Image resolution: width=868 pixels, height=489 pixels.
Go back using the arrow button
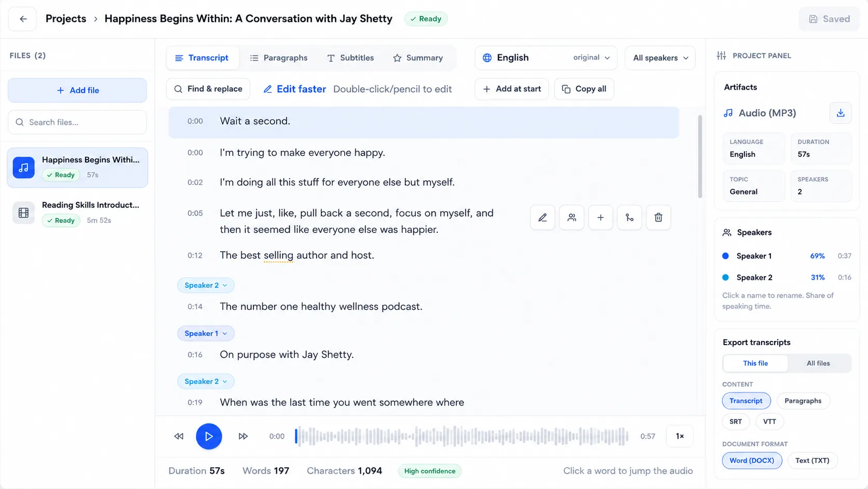(x=23, y=19)
